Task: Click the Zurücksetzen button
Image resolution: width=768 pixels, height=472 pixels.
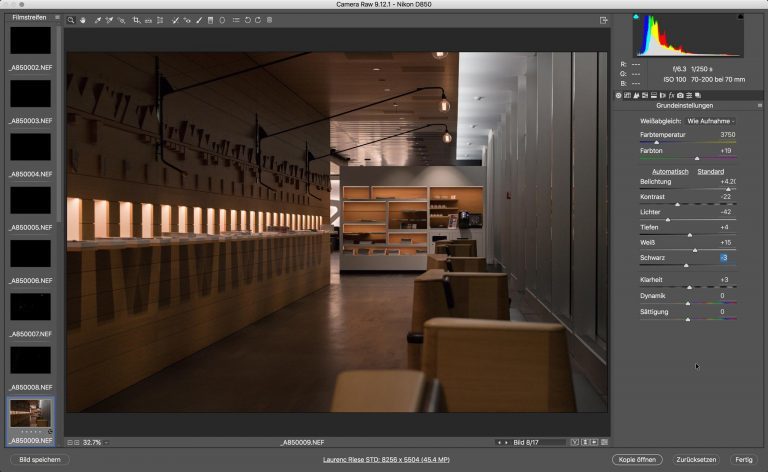Action: pos(696,460)
